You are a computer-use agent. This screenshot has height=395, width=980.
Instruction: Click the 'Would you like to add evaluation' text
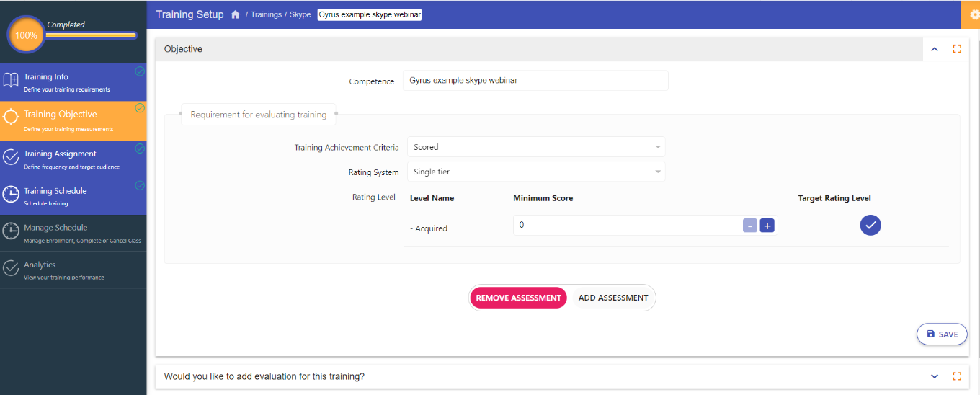point(264,376)
